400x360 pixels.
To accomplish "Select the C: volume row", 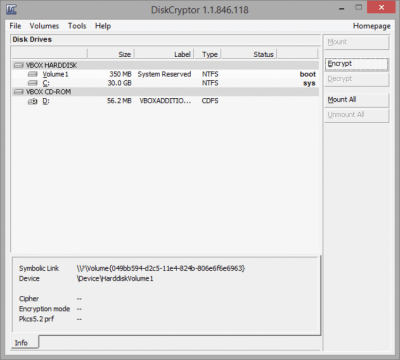I will point(165,83).
